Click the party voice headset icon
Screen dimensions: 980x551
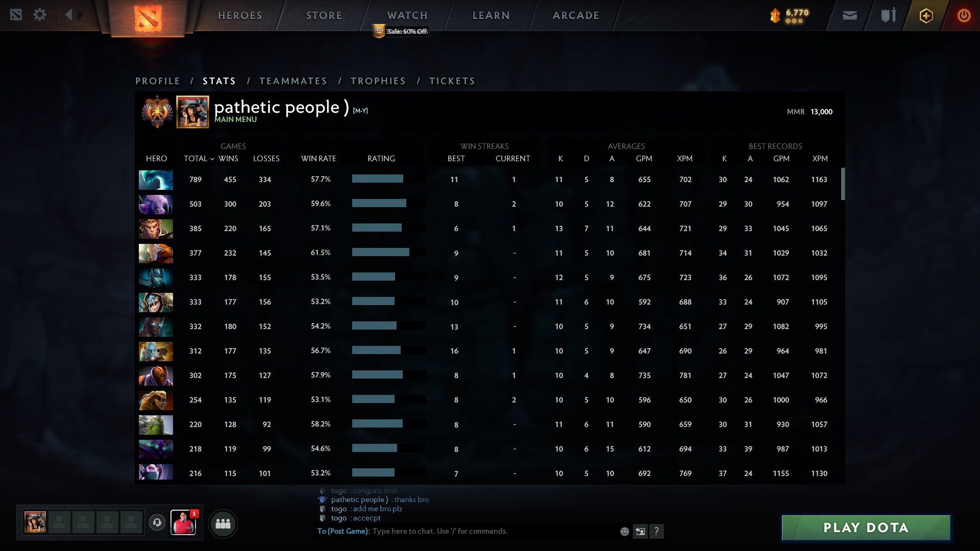click(157, 522)
